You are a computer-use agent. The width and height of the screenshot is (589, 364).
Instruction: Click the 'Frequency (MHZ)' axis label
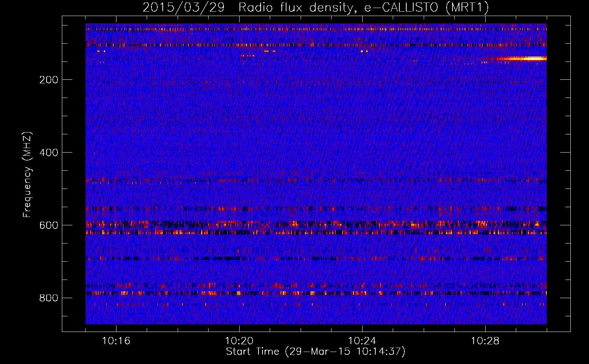pos(27,174)
